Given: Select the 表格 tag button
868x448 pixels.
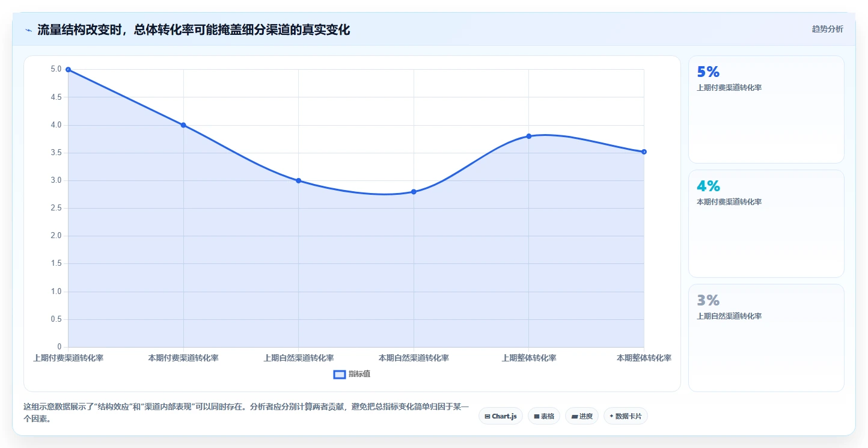Looking at the screenshot, I should click(x=544, y=416).
